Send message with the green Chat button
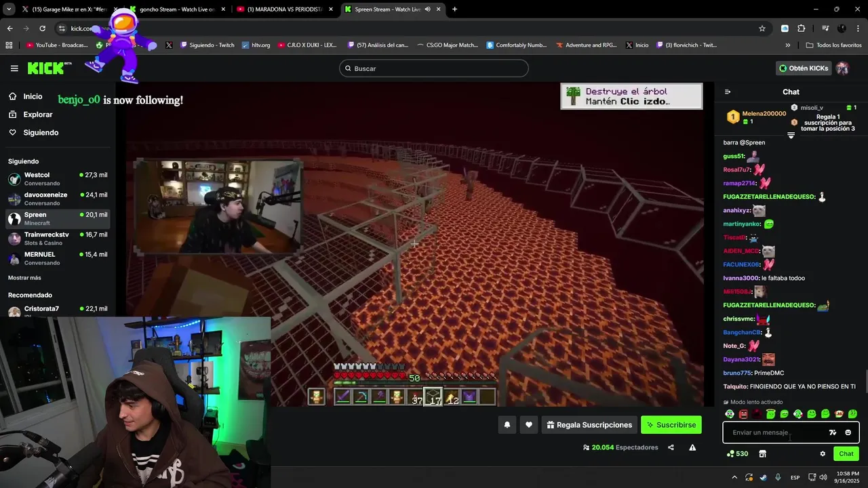 click(846, 454)
